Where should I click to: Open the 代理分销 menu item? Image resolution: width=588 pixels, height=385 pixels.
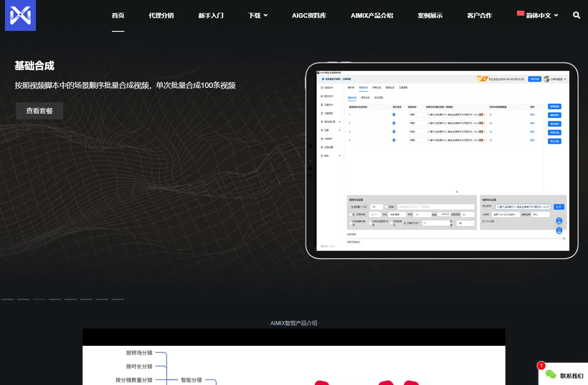(x=161, y=15)
